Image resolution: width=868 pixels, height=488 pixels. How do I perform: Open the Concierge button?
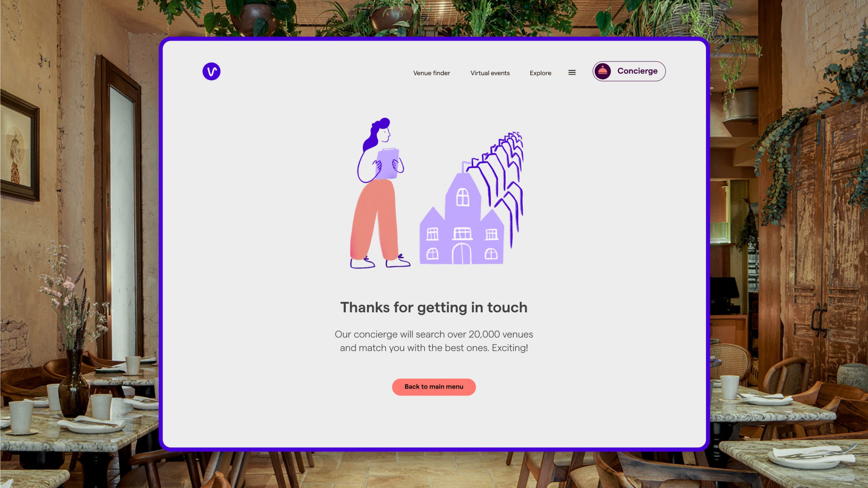click(x=629, y=71)
